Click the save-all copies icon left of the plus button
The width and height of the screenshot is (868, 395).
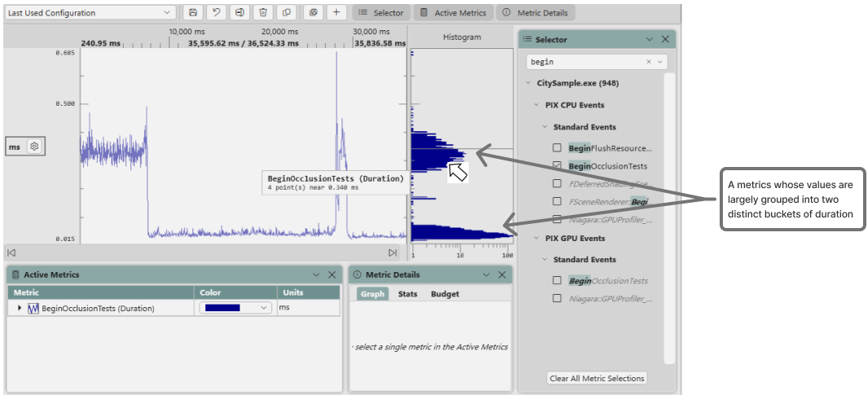point(313,12)
